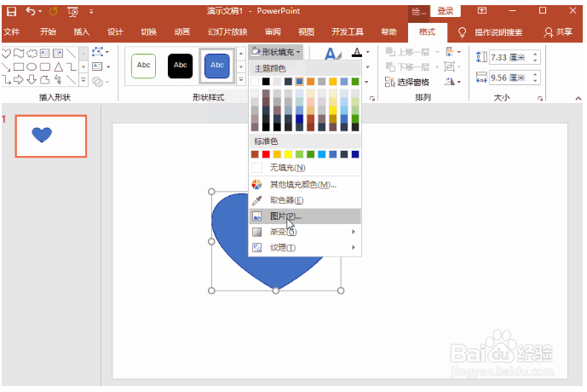Collapse the ribbon with the caret icon
This screenshot has height=392, width=587.
[578, 99]
